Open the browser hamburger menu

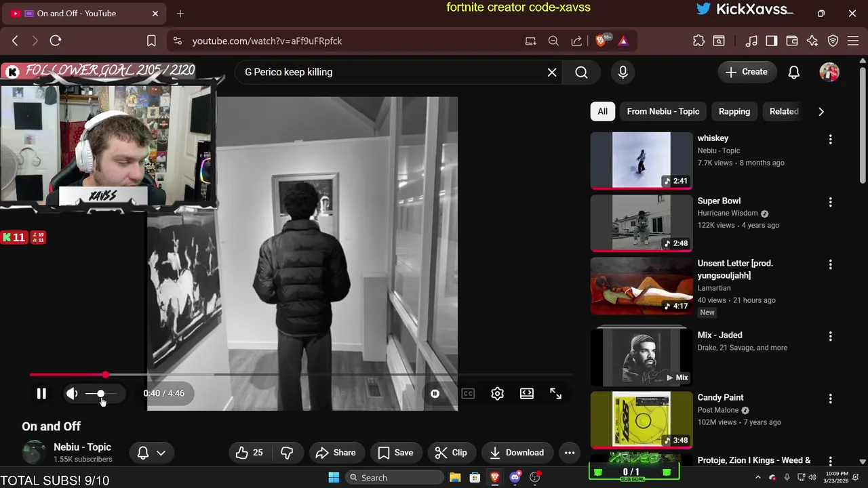pyautogui.click(x=854, y=41)
